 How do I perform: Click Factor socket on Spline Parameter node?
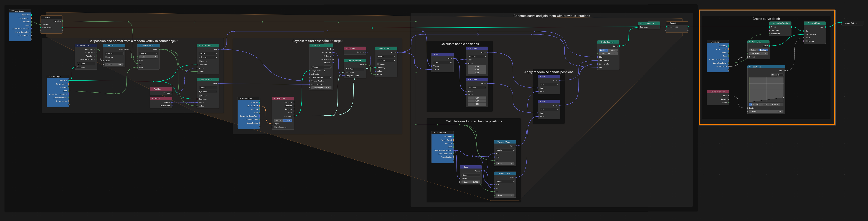(729, 96)
